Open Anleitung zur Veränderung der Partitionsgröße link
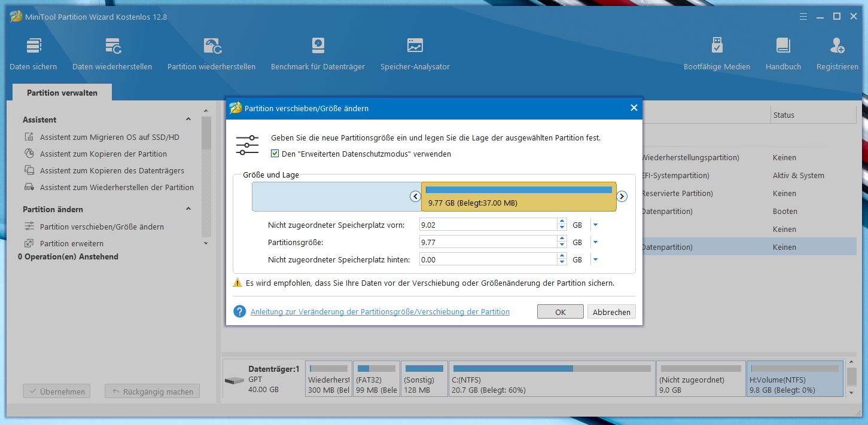The height and width of the screenshot is (425, 868). point(380,311)
